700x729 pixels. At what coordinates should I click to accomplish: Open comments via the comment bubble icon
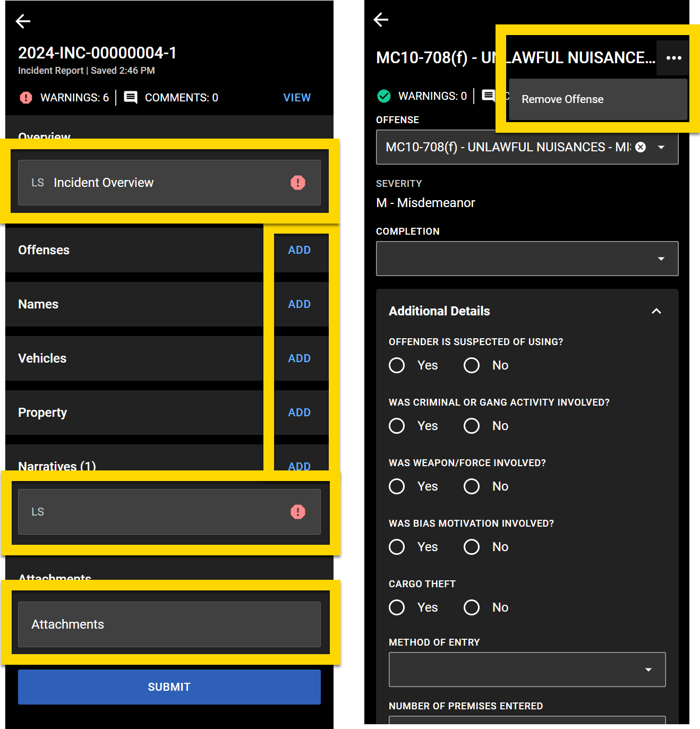[130, 98]
